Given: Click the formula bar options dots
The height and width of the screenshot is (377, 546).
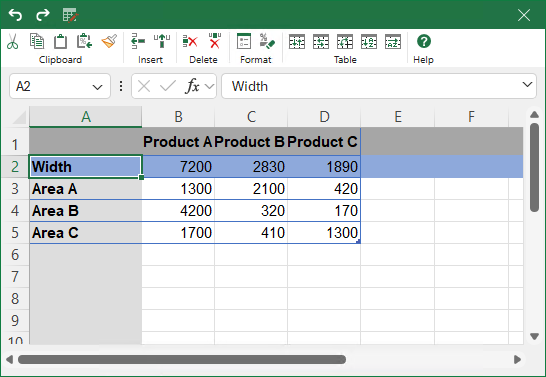Looking at the screenshot, I should coord(121,86).
